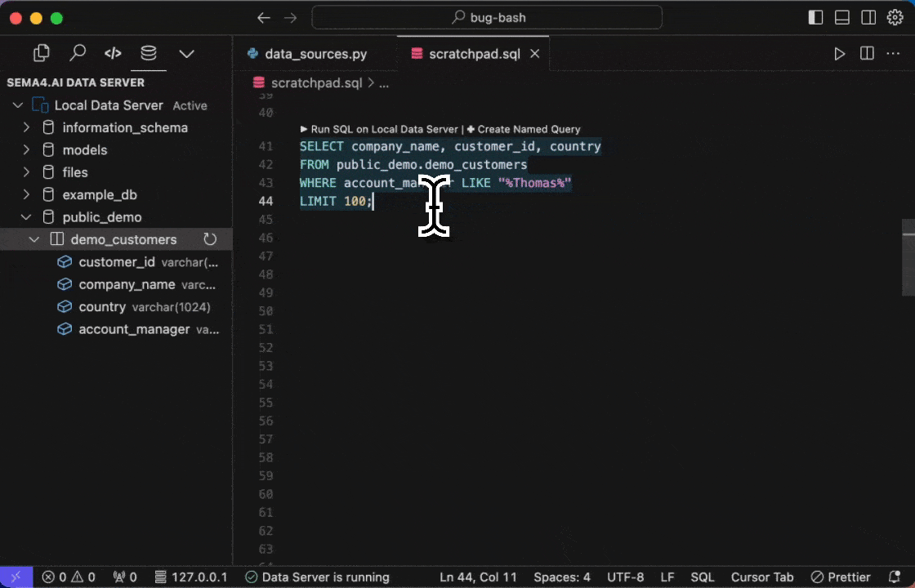Screen dimensions: 915x588
Task: Collapse the Local Data Server tree
Action: pyautogui.click(x=18, y=105)
